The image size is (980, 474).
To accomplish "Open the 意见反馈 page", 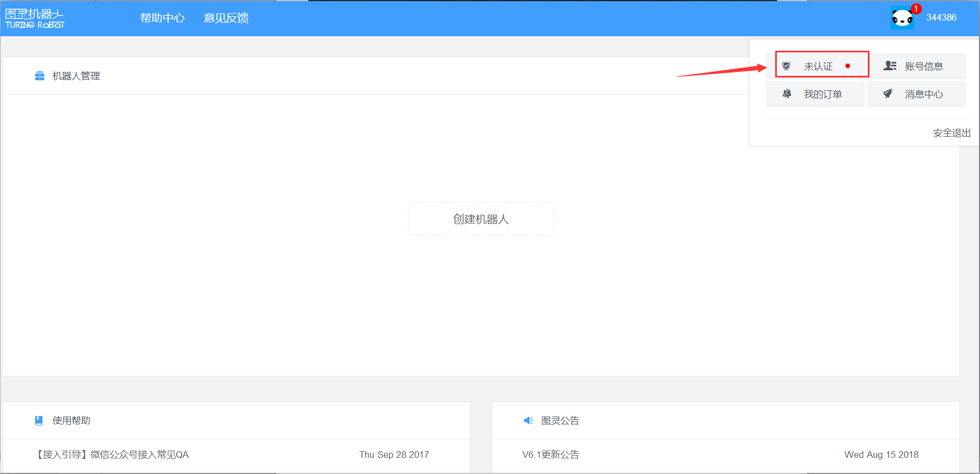I will click(226, 18).
